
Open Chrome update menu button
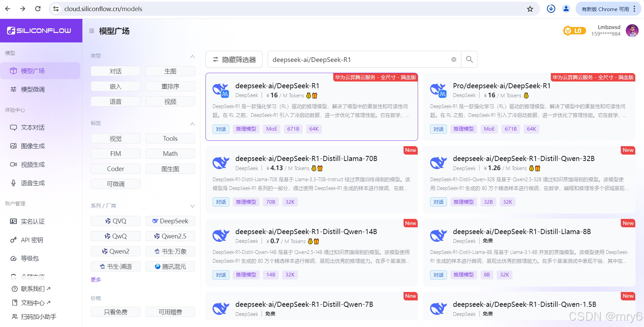[x=608, y=9]
